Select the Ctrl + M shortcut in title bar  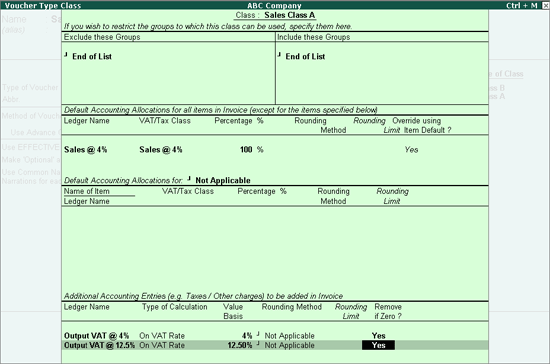pos(522,6)
